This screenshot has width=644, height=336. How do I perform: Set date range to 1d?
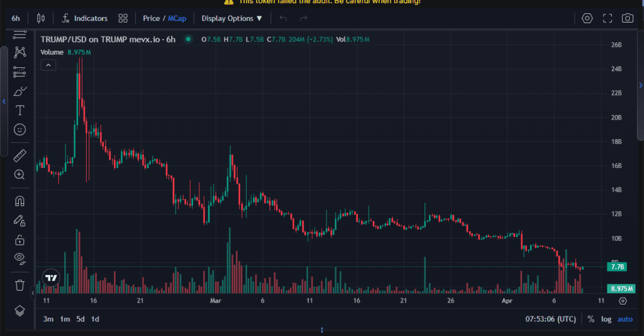click(95, 319)
